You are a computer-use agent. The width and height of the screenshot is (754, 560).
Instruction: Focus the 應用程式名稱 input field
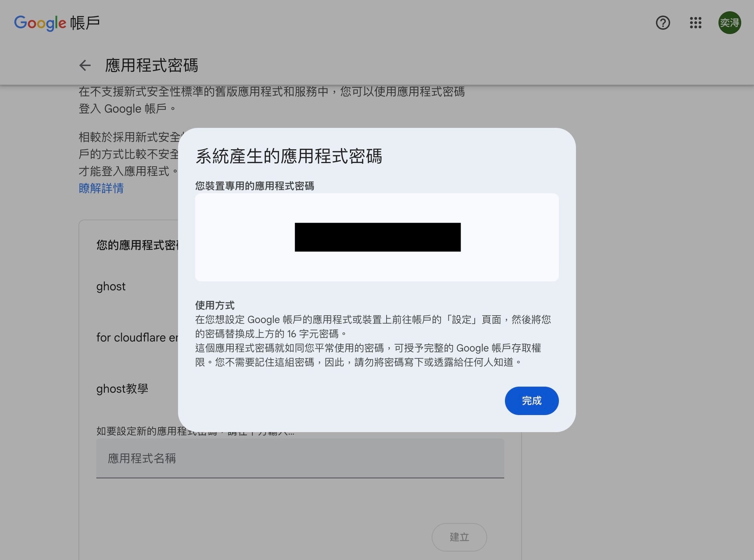coord(300,458)
